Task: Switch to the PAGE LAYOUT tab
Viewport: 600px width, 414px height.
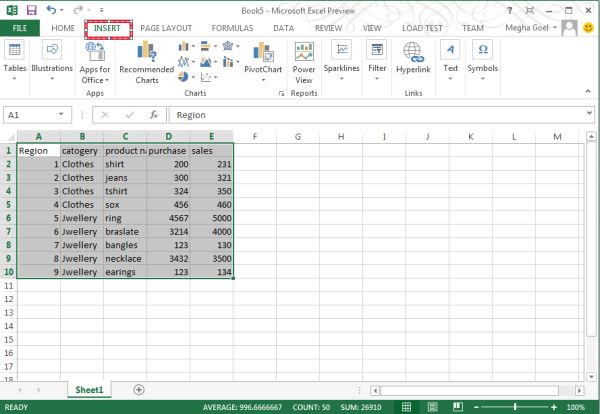Action: tap(166, 28)
